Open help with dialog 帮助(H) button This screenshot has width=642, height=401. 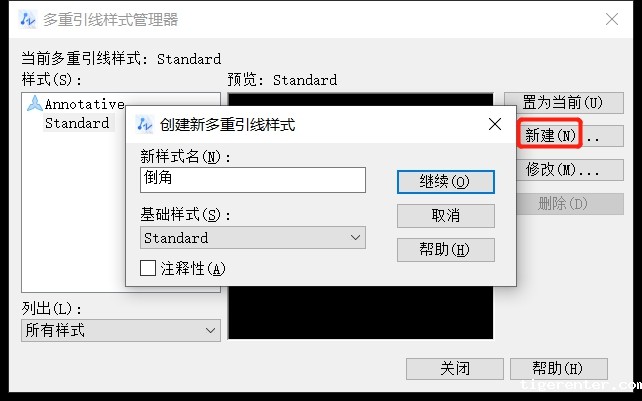tap(446, 250)
